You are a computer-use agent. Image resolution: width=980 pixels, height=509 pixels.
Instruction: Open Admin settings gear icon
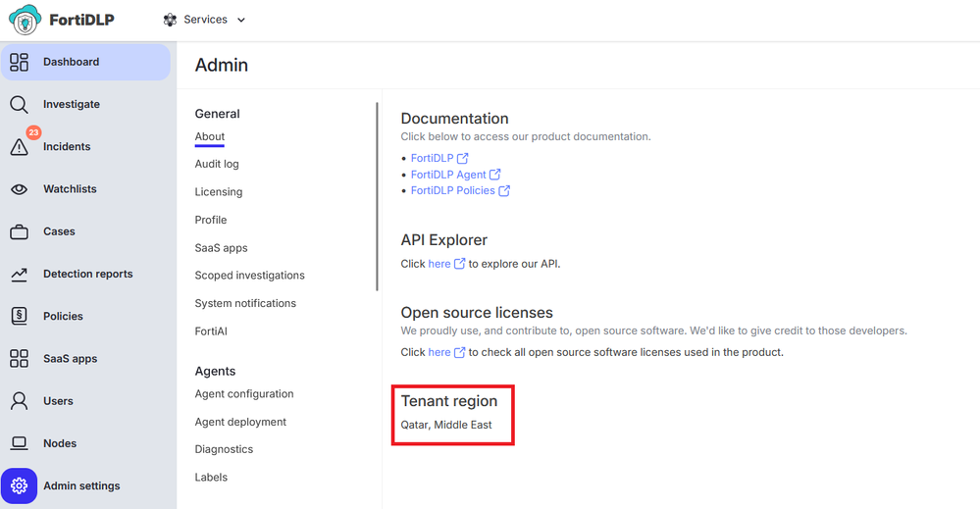pyautogui.click(x=19, y=486)
